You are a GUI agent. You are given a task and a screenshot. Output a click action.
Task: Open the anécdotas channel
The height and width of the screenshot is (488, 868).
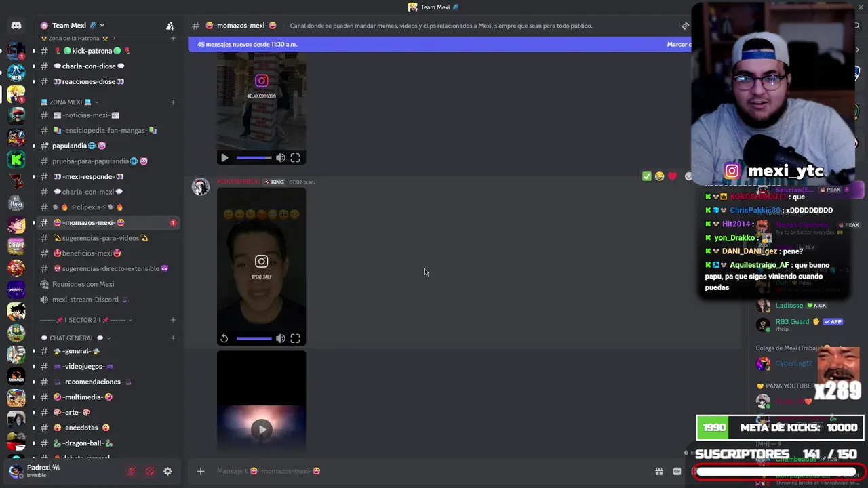[86, 428]
